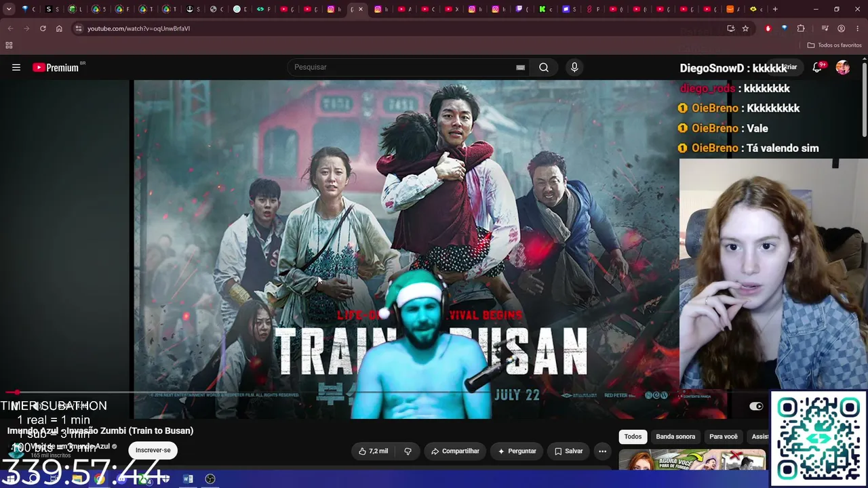Go back in browser history
The image size is (868, 488).
point(10,28)
